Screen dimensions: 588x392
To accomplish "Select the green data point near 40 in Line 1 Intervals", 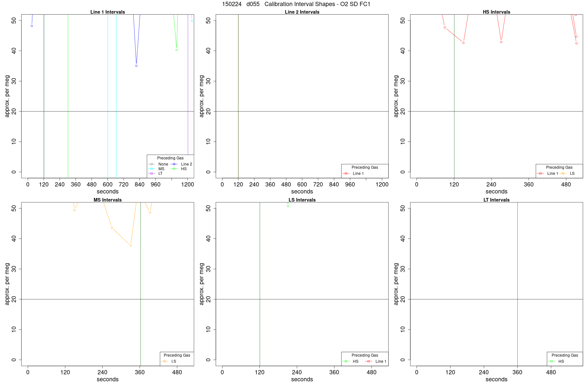I will coord(176,50).
